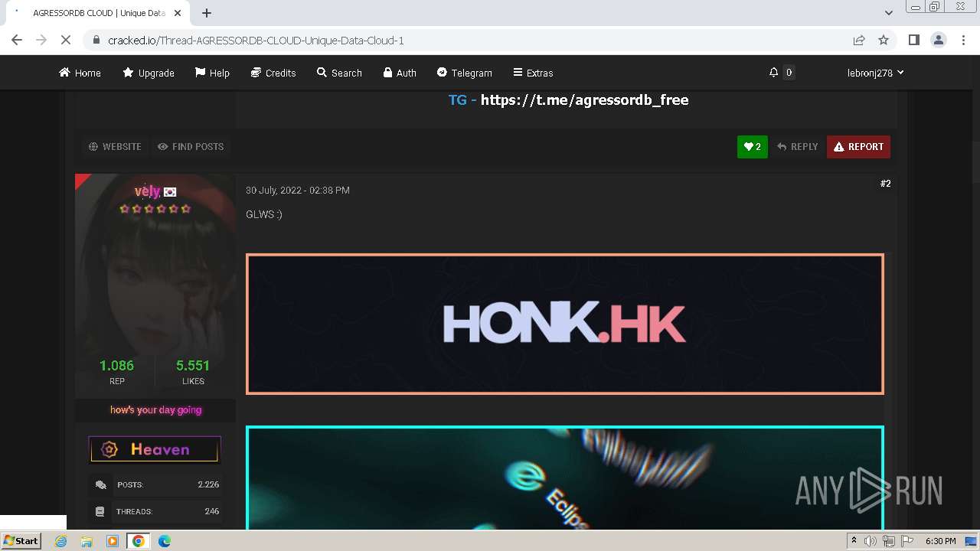
Task: Reply to the first post
Action: (797, 147)
